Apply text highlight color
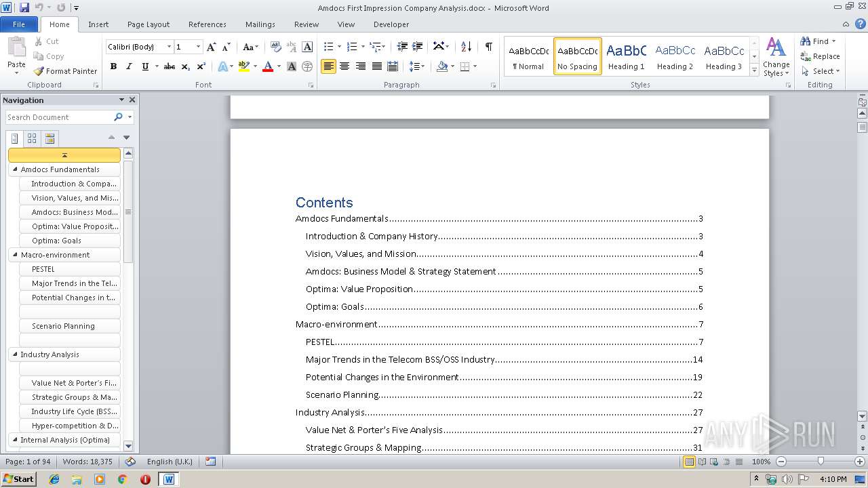This screenshot has height=488, width=868. point(243,66)
